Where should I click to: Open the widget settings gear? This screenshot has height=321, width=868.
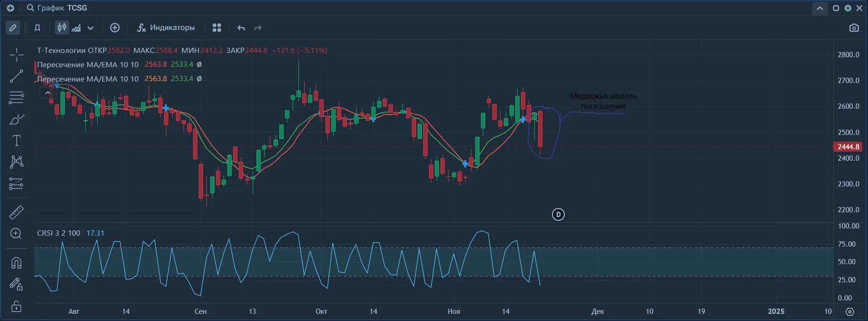point(848,8)
